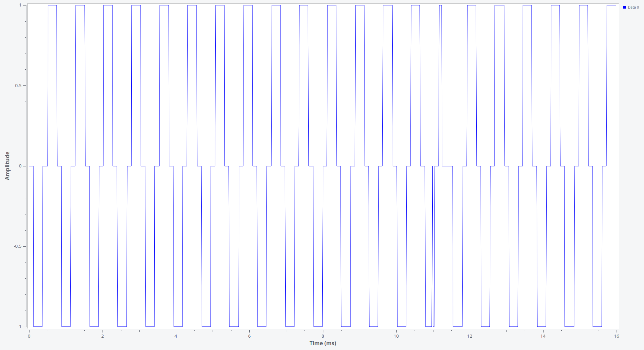Click the waveform glitch near 11 ms
This screenshot has width=644, height=350.
[433, 240]
